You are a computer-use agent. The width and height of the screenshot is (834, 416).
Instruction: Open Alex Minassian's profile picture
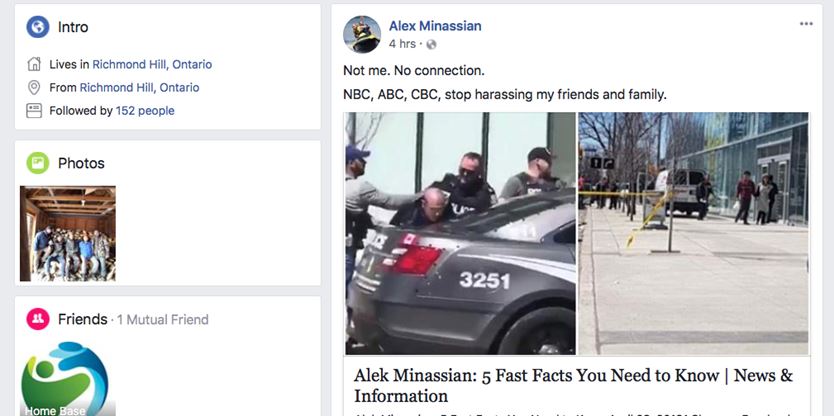pyautogui.click(x=362, y=34)
